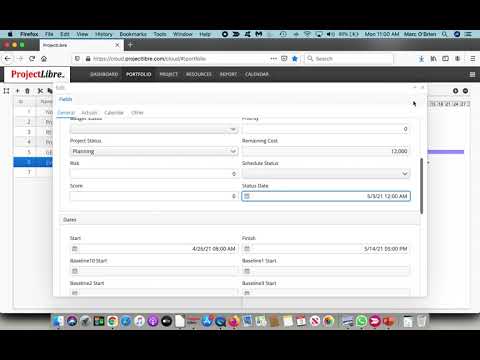Screen dimensions: 480x360
Task: Open the Start date calendar picker icon
Action: (x=75, y=249)
